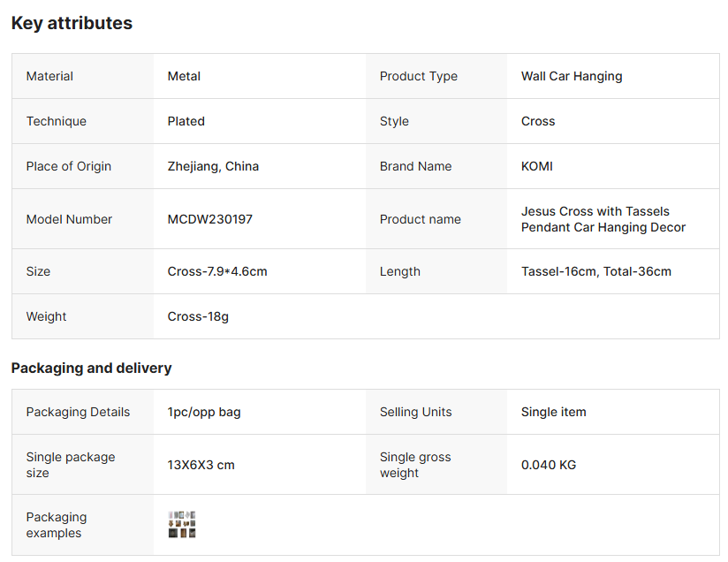
Task: Select the Zhejiang, China origin text
Action: click(213, 166)
